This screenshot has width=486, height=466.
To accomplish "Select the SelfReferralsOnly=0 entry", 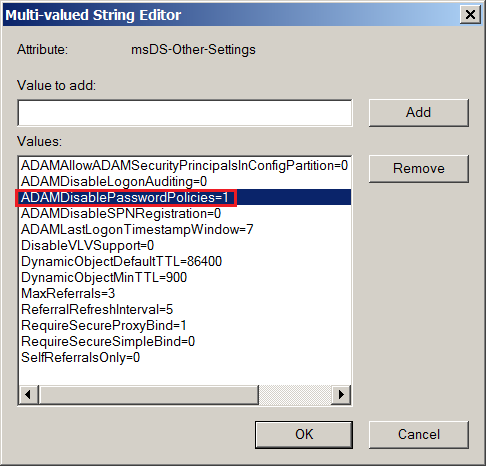I will (x=185, y=357).
